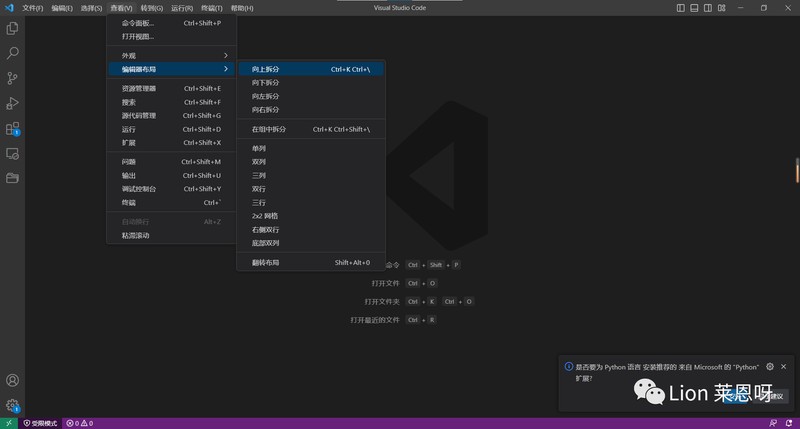Select 资源管理器 in the View menu
Screen dimensions: 800x429
tap(171, 88)
